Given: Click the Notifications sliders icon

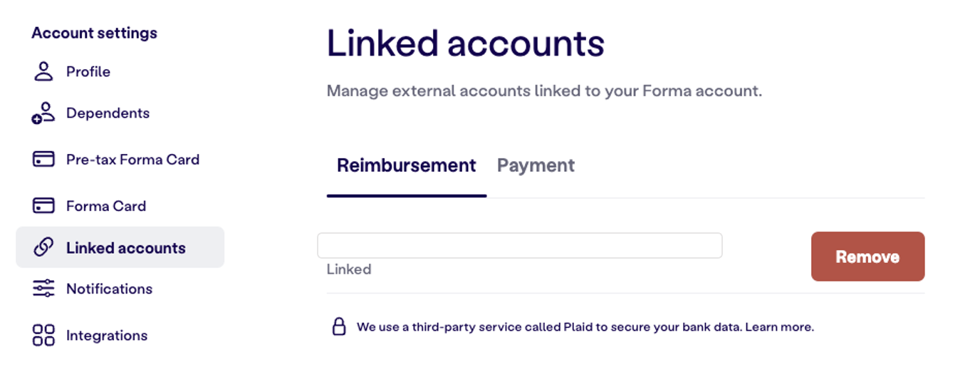Looking at the screenshot, I should [43, 289].
